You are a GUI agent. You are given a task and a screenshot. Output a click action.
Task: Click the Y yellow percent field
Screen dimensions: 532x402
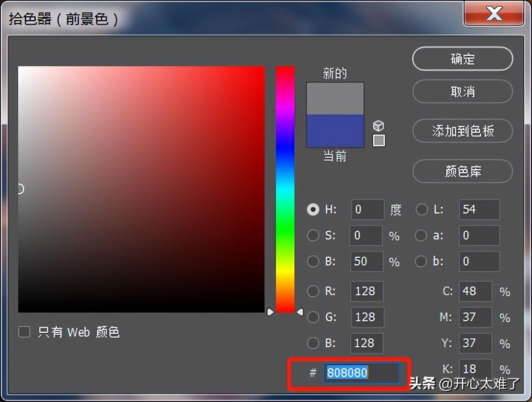[x=476, y=343]
